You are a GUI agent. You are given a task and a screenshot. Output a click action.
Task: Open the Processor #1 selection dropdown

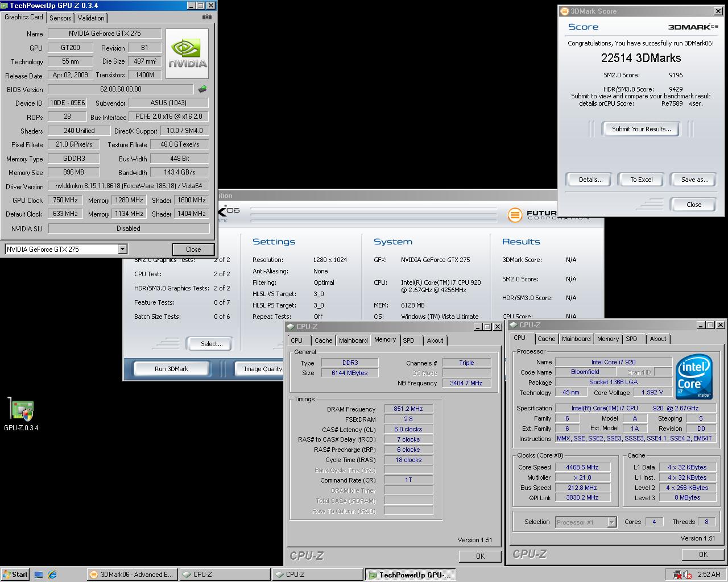pyautogui.click(x=611, y=522)
